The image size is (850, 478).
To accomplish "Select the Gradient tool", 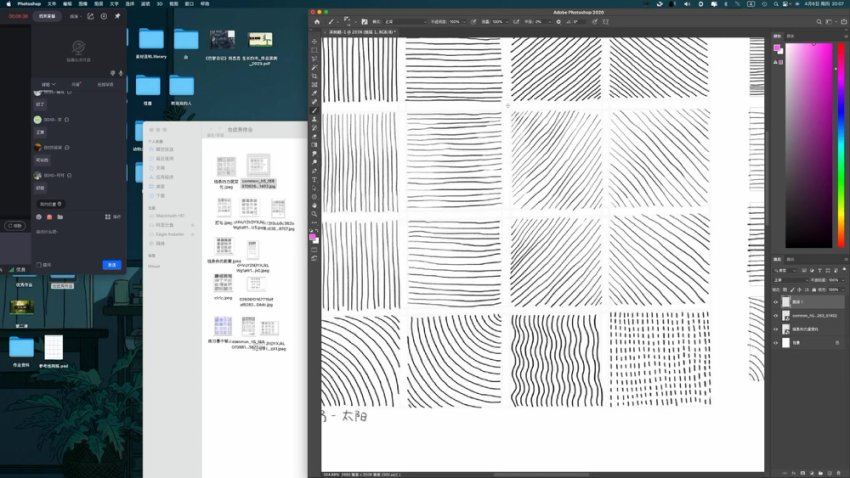I will [314, 145].
